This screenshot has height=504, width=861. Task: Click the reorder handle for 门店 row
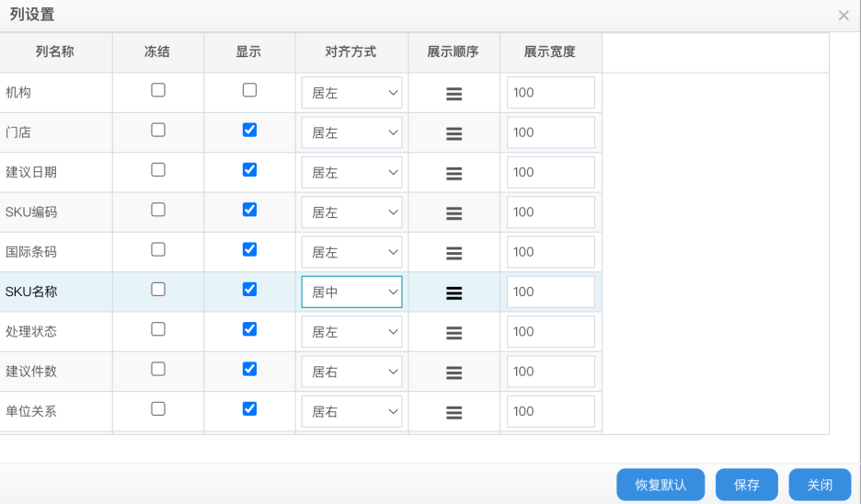pos(453,134)
